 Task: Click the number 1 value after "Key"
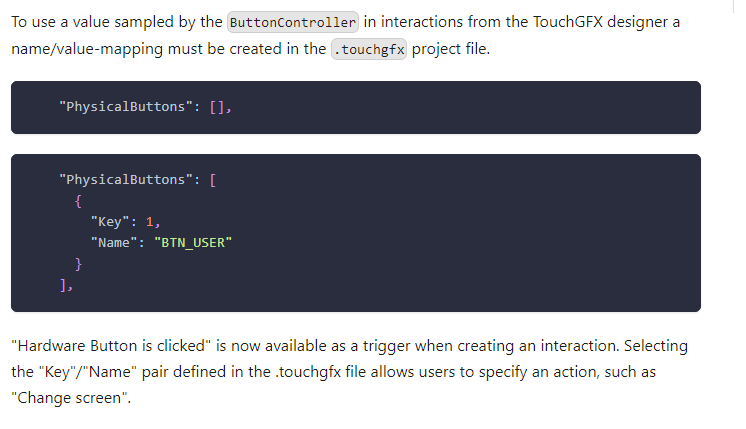(x=150, y=222)
